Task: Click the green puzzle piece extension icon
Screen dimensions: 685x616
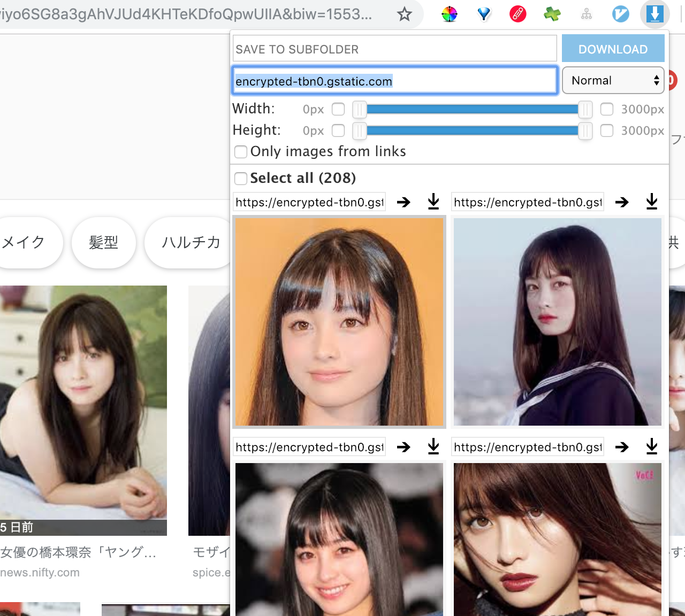Action: [x=552, y=14]
